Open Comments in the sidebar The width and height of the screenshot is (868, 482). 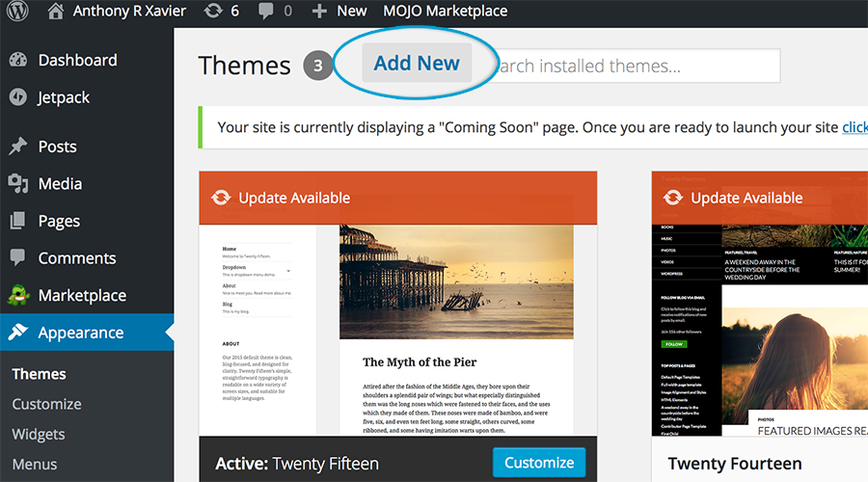pyautogui.click(x=77, y=258)
